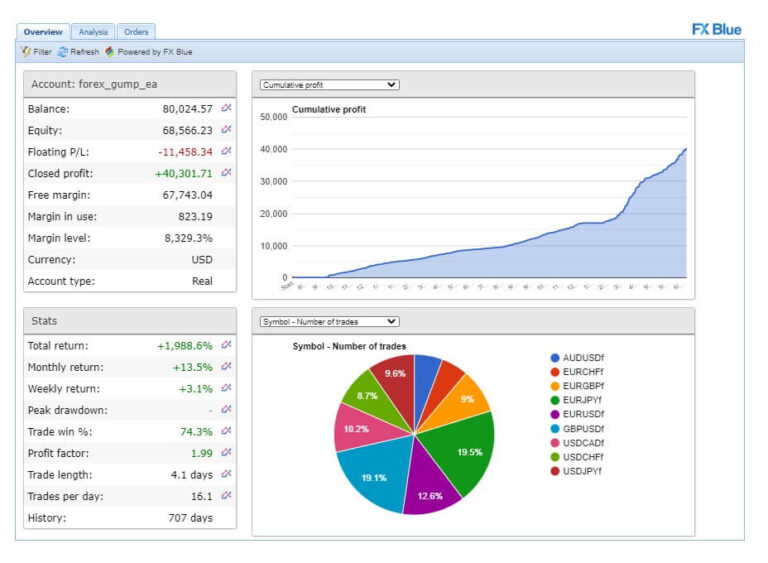Toggle the AUDUSDf legend swatch
Viewport: 768px width, 563px height.
click(x=555, y=358)
